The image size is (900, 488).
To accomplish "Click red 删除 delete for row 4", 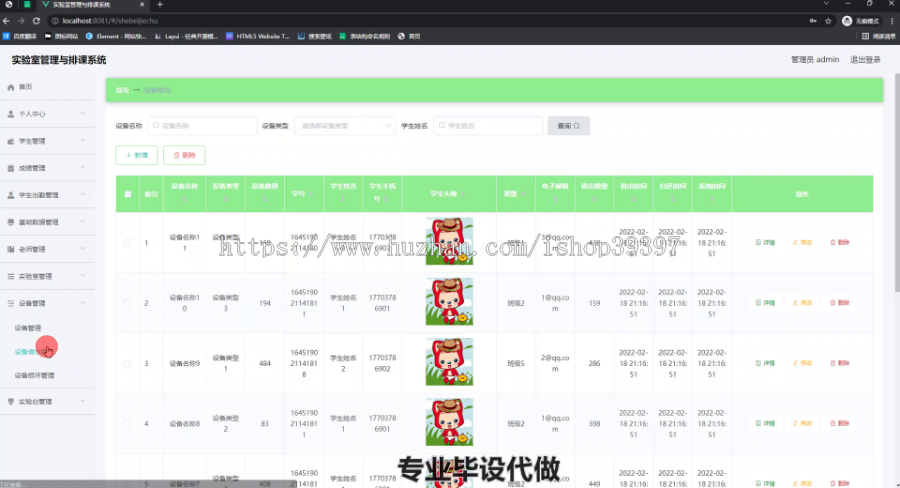I will [x=839, y=423].
